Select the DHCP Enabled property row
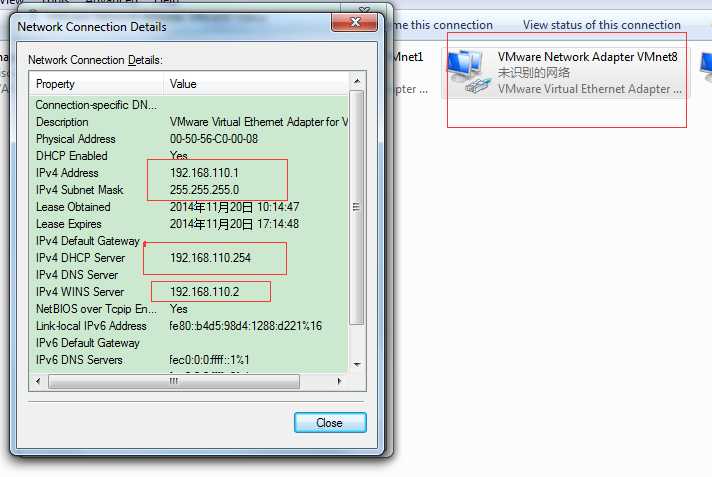This screenshot has width=712, height=477. click(188, 156)
